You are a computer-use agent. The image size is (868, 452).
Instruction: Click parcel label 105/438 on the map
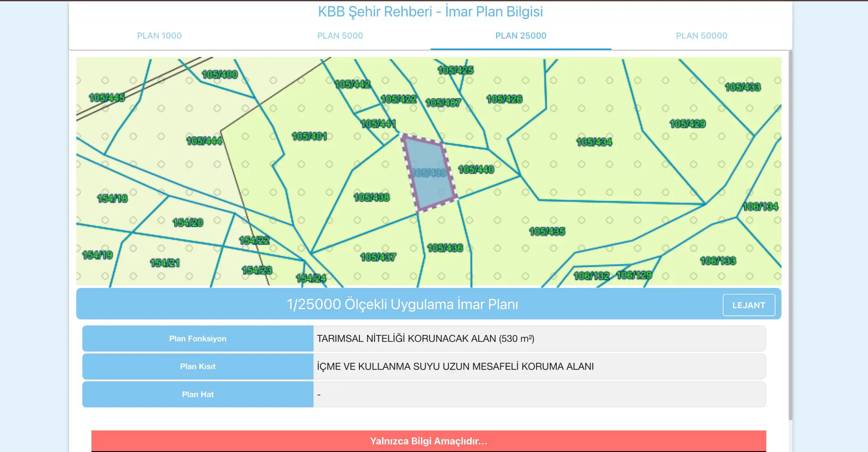(372, 197)
